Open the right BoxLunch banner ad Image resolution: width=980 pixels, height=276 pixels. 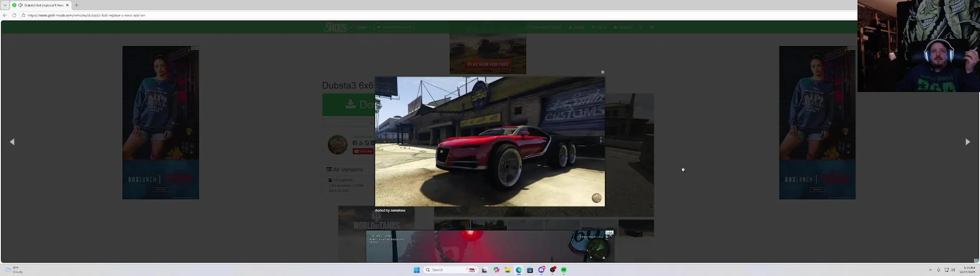point(817,123)
